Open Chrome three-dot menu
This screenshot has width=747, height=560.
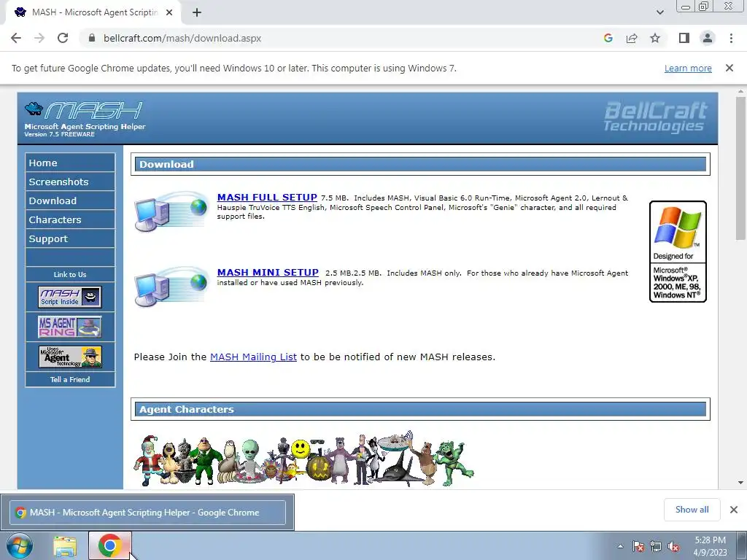point(731,38)
